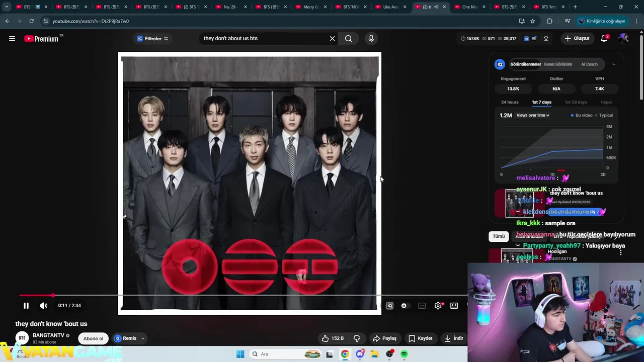644x362 pixels.
Task: Select the Genel Görünüm tab
Action: [x=558, y=64]
